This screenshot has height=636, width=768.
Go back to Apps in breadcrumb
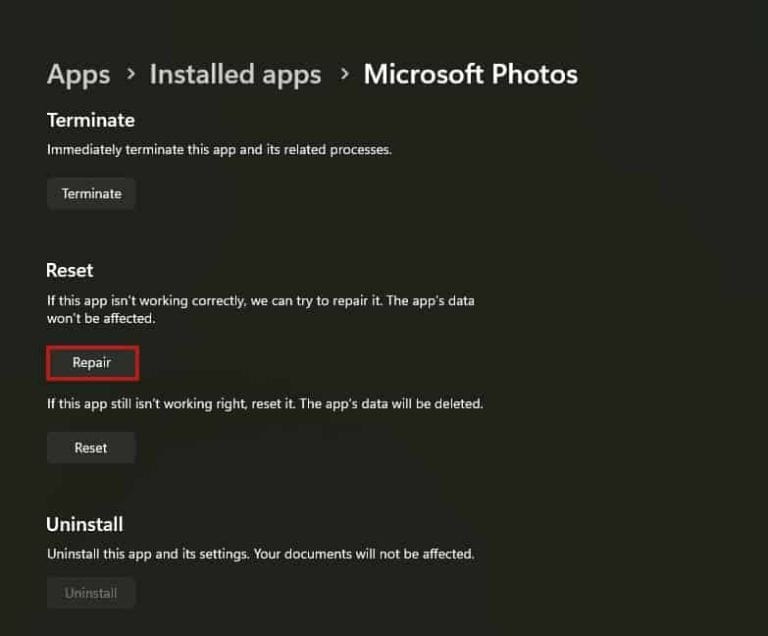tap(78, 74)
